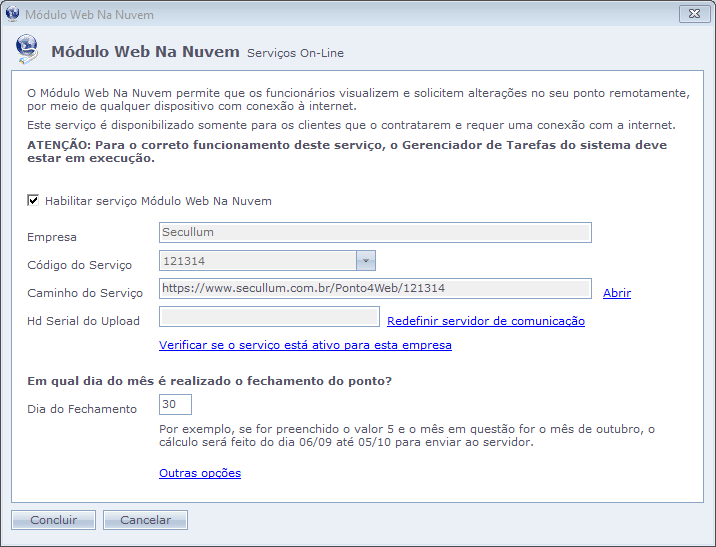Click into the Empresa field containing Secullum

point(375,233)
